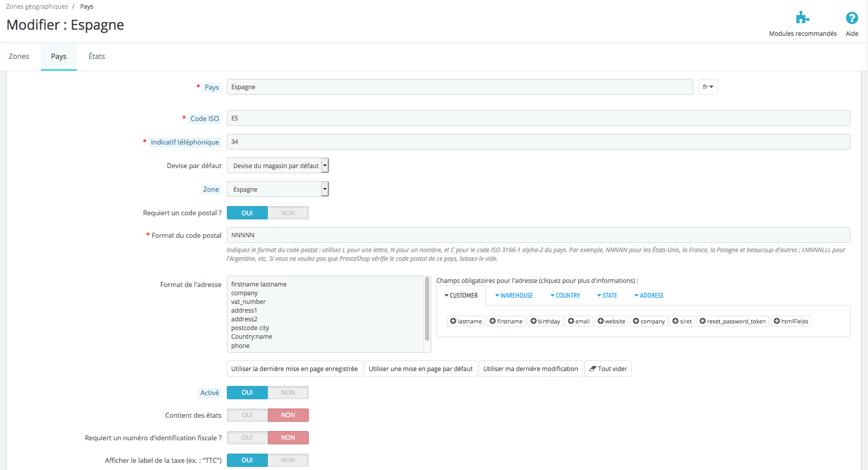
Task: Switch Contient des états to OUI
Action: [247, 415]
